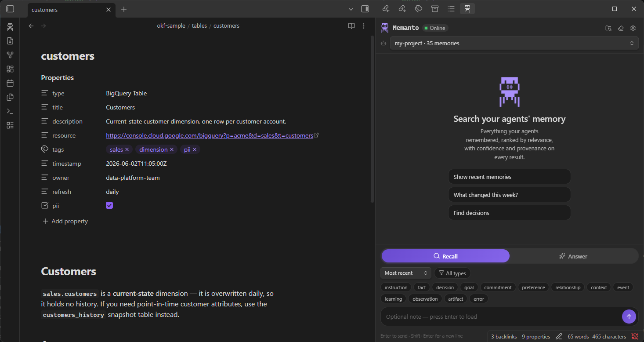Open the outgoing links tab icon

click(x=402, y=9)
